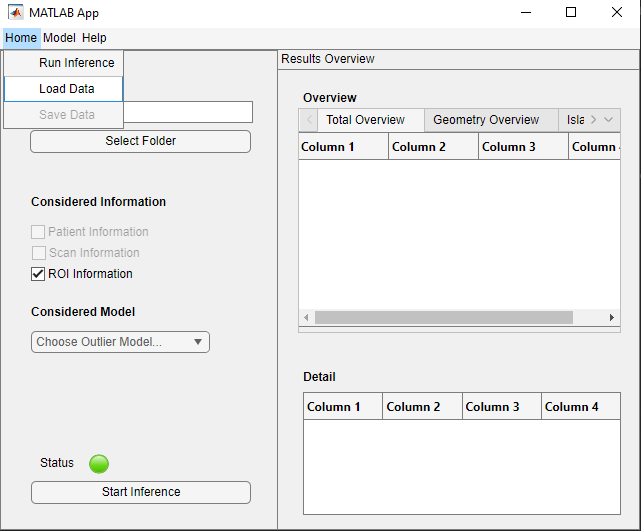
Task: Open the Help menu
Action: click(94, 38)
